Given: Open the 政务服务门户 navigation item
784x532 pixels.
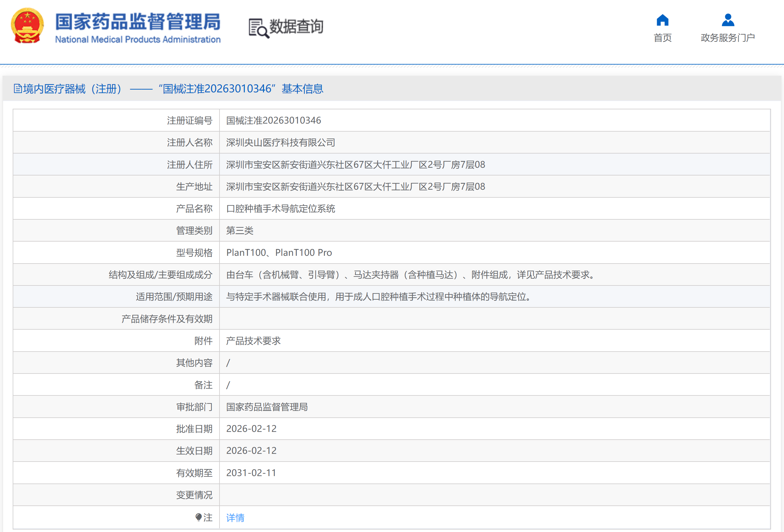Looking at the screenshot, I should (728, 38).
